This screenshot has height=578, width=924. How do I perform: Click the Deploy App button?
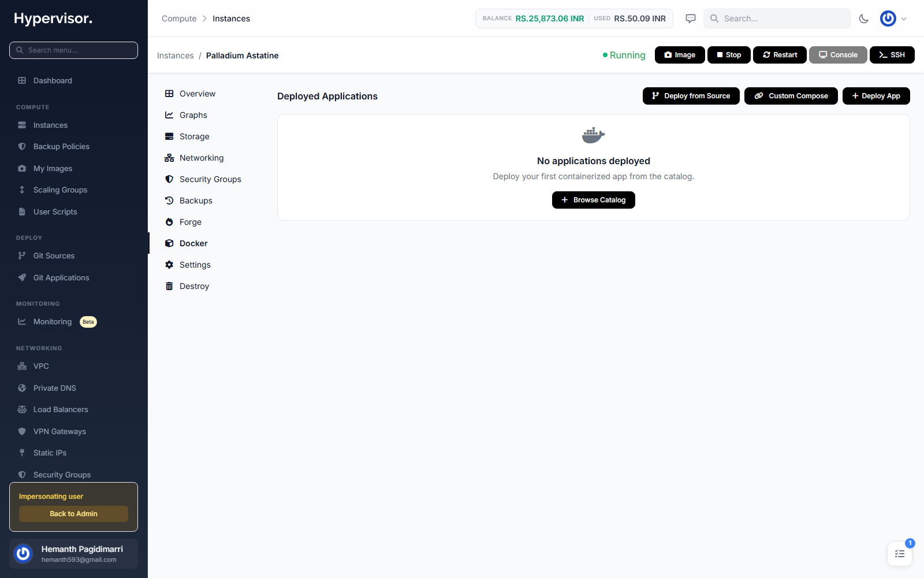tap(876, 96)
